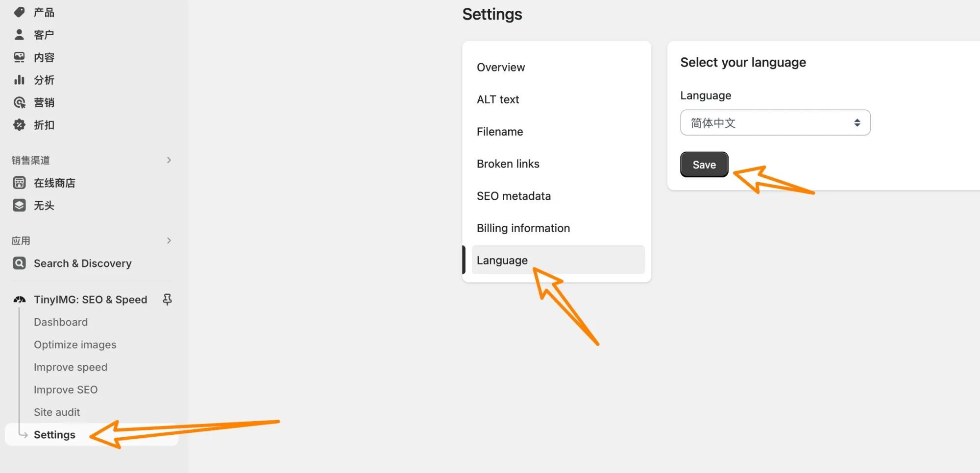Image resolution: width=980 pixels, height=473 pixels.
Task: Save the selected language
Action: coord(704,165)
